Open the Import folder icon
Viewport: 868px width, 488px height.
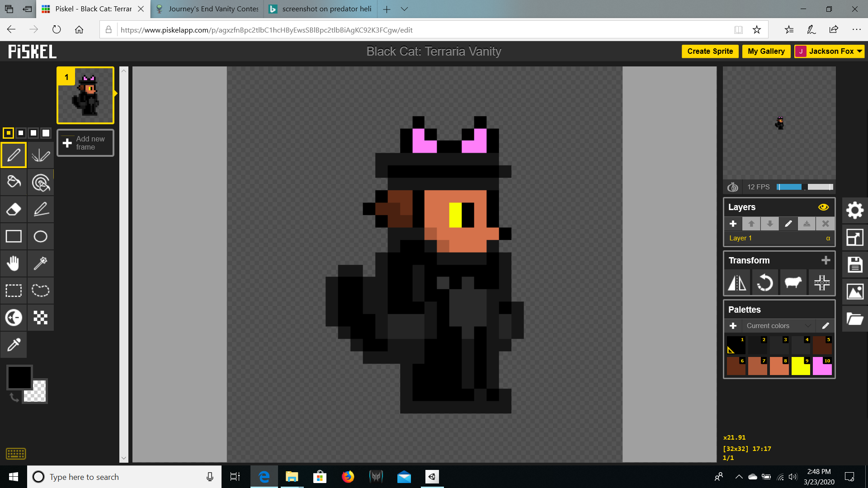coord(854,319)
